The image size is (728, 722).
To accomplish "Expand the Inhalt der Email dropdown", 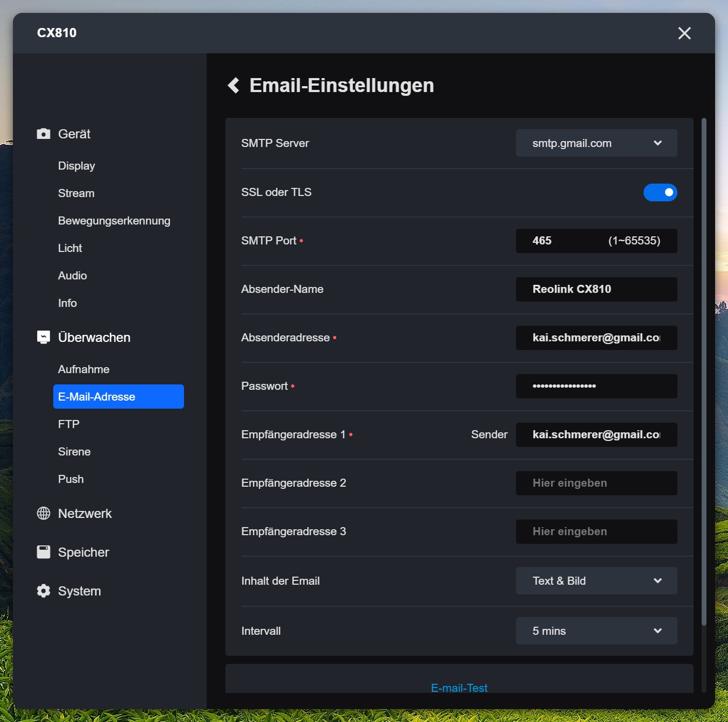I will 596,580.
